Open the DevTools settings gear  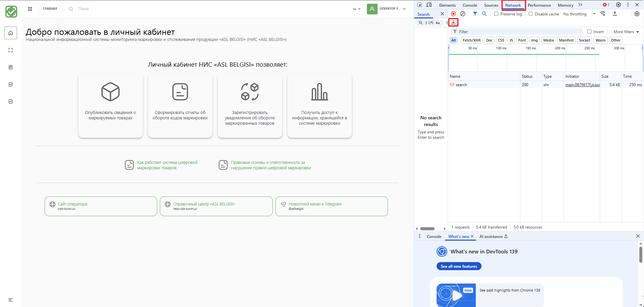pos(619,5)
